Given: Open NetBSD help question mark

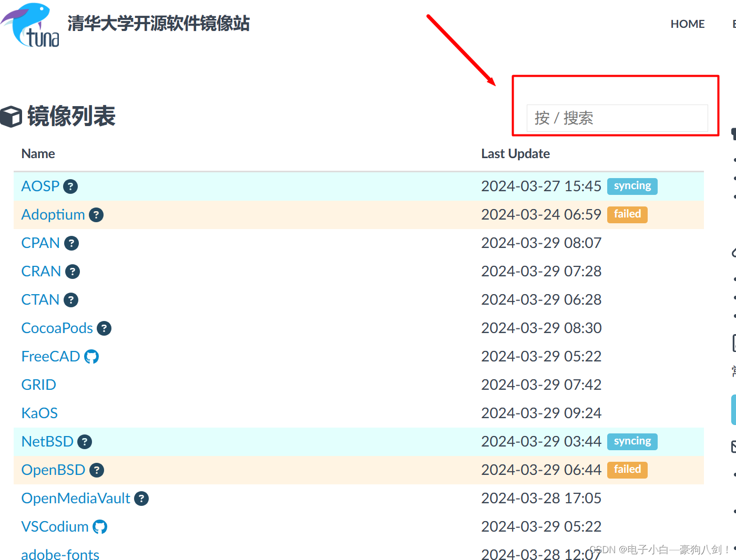Looking at the screenshot, I should pos(85,442).
